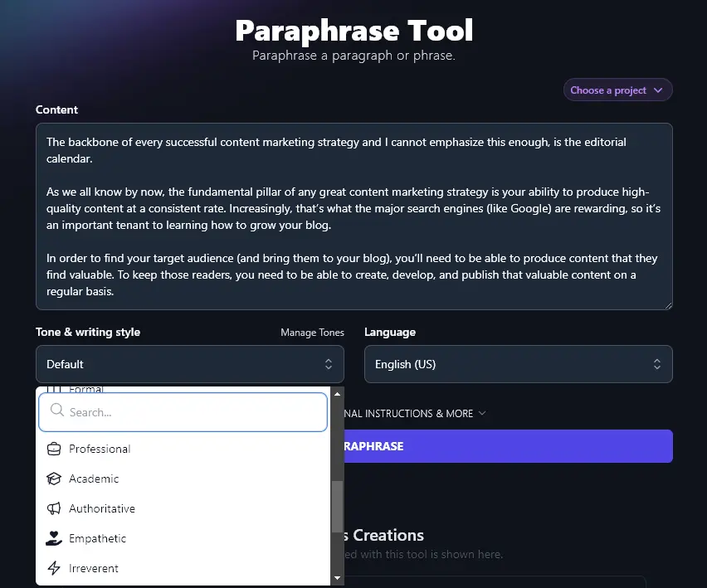Click the Academic graduation cap icon

52,479
